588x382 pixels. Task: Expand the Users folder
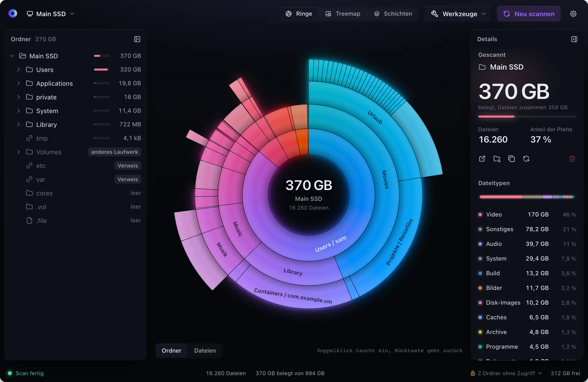tap(19, 69)
